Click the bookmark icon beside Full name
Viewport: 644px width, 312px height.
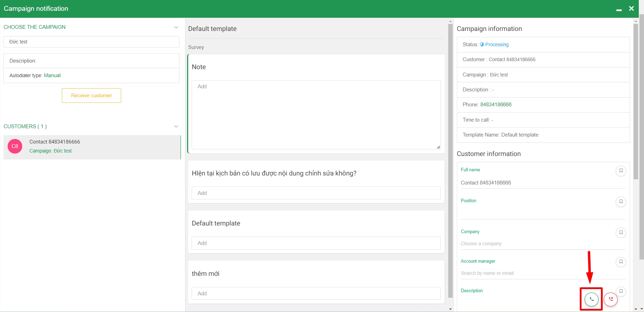click(621, 171)
